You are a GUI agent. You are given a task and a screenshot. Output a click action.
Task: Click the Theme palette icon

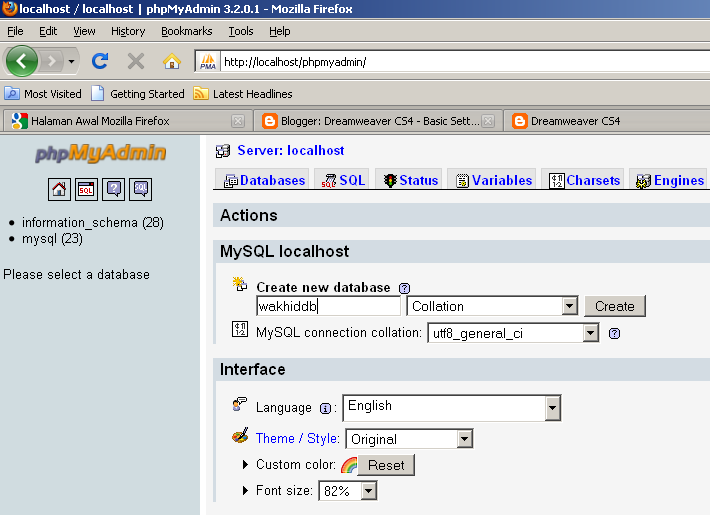pyautogui.click(x=240, y=436)
